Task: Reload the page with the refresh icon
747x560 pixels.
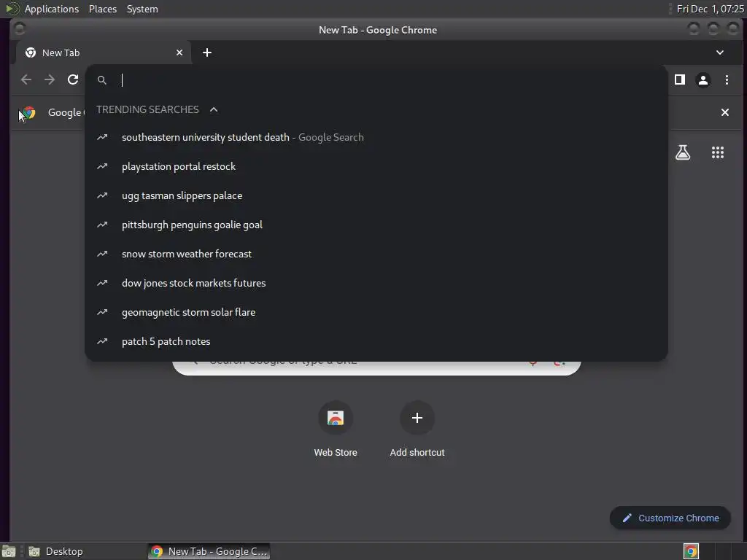Action: click(73, 79)
